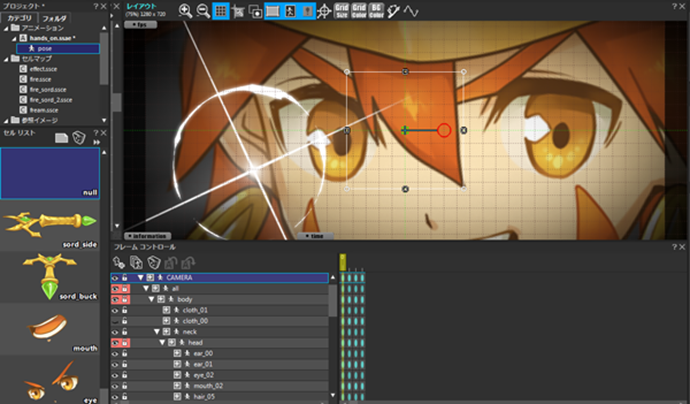Open the Grid Size setting
690x404 pixels.
point(342,11)
